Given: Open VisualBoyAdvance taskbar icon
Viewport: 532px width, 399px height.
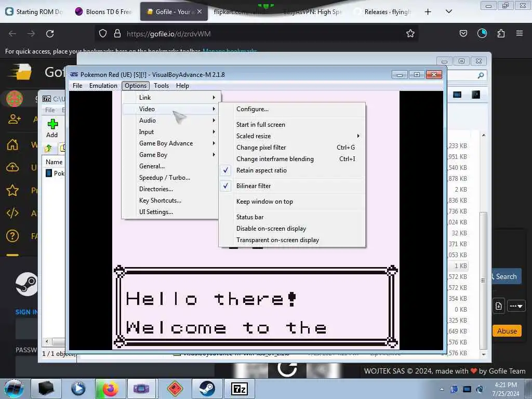Looking at the screenshot, I should point(142,389).
